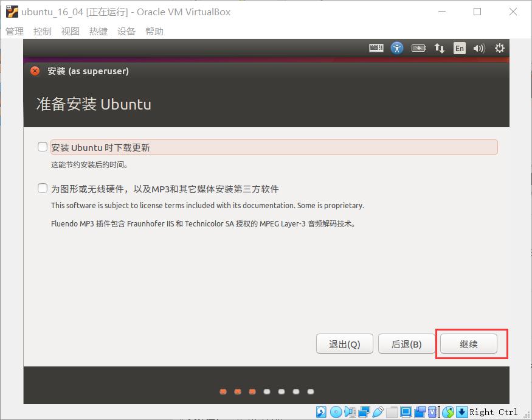The width and height of the screenshot is (532, 420).
Task: Click the USB devices status icon
Action: coord(378,412)
